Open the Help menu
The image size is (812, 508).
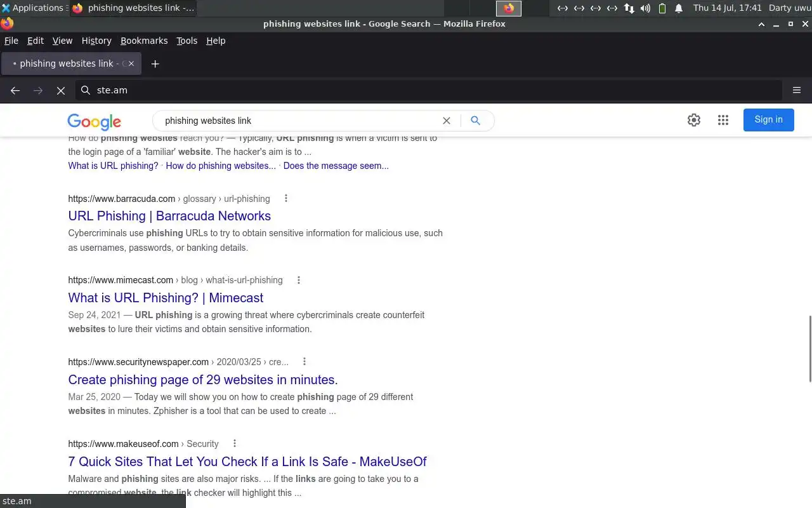pyautogui.click(x=216, y=41)
